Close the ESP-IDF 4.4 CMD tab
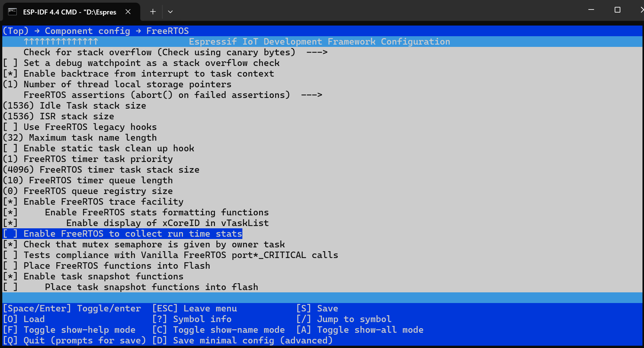644x348 pixels. pyautogui.click(x=128, y=12)
